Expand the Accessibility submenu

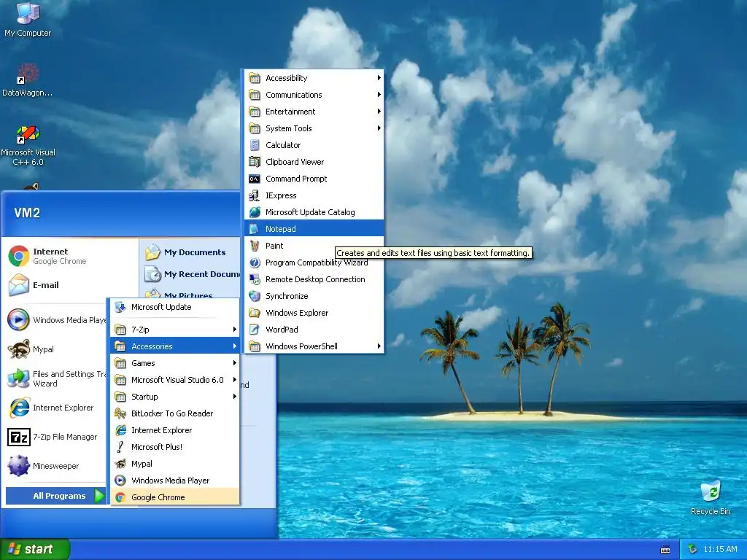point(314,78)
